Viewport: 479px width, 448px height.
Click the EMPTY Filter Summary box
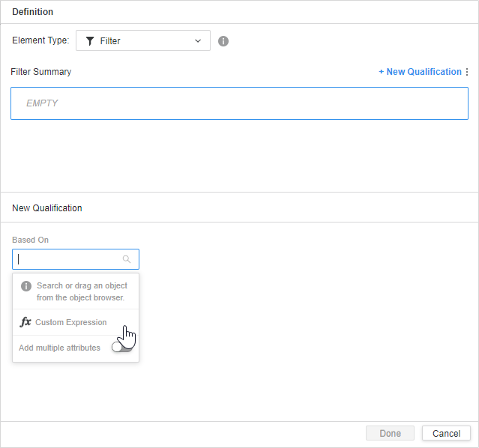coord(239,103)
